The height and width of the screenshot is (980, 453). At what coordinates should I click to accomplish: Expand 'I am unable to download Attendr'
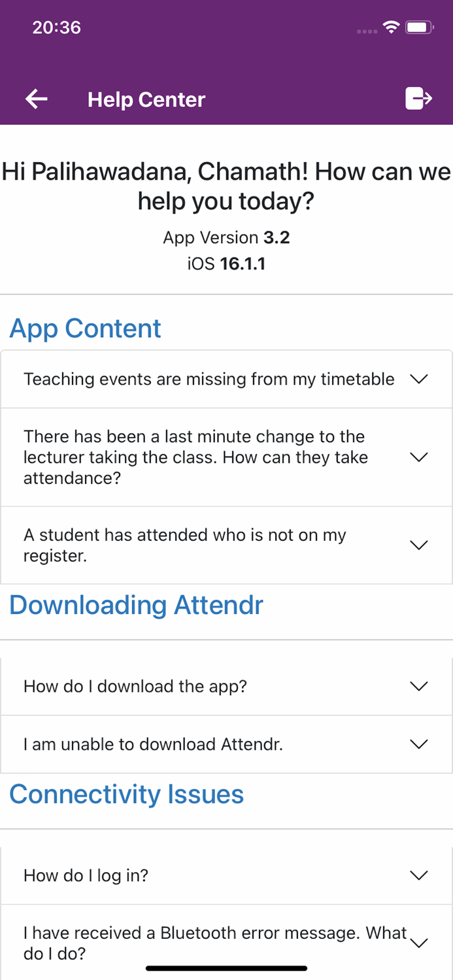coord(226,744)
